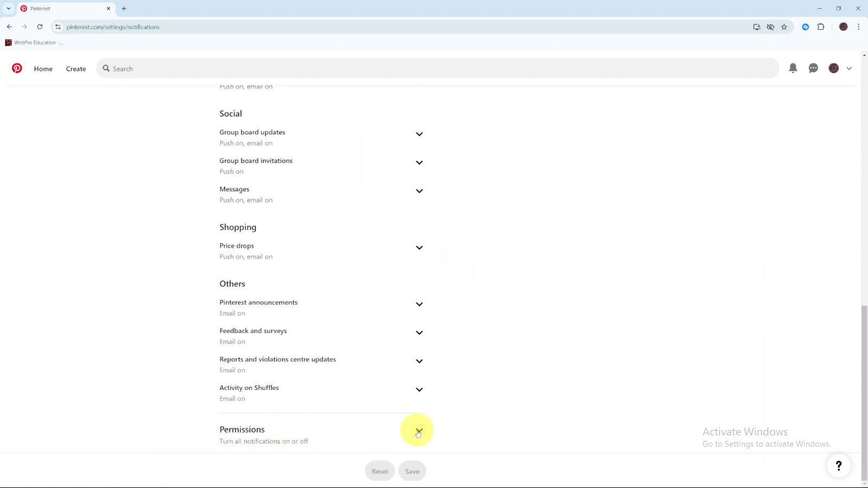
Task: Open Chrome three-dot menu
Action: point(858,27)
